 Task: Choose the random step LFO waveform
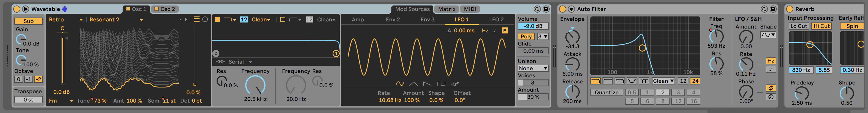tap(455, 83)
